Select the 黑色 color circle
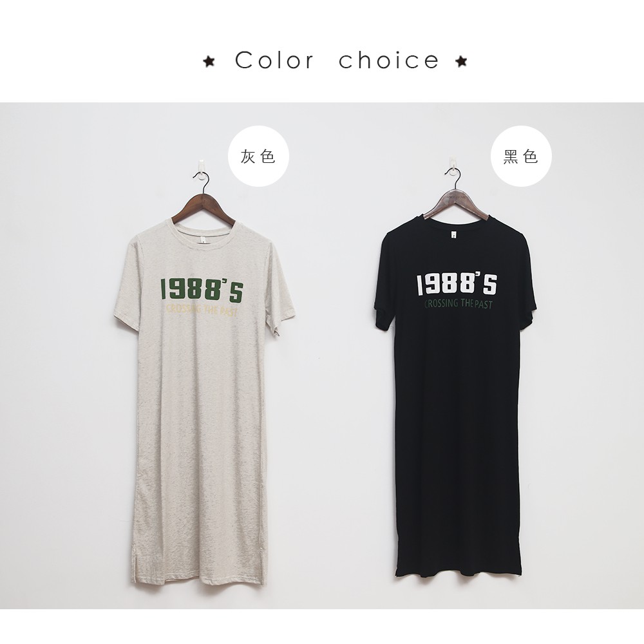 coord(521,156)
